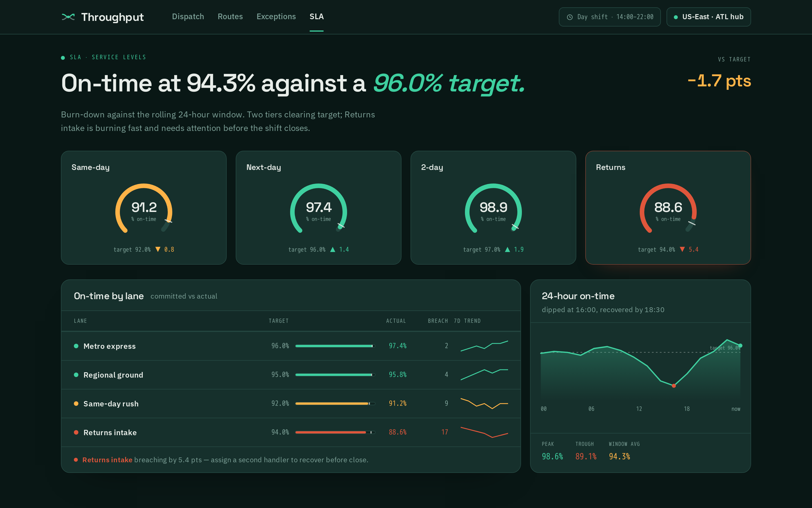Click the Throughput logo icon

tap(68, 17)
